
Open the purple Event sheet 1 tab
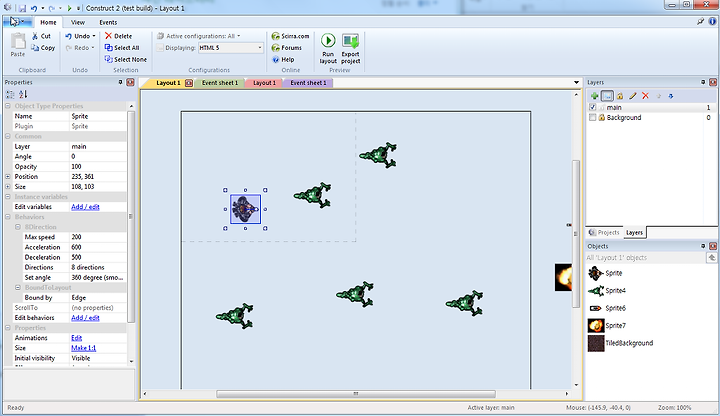(x=308, y=83)
